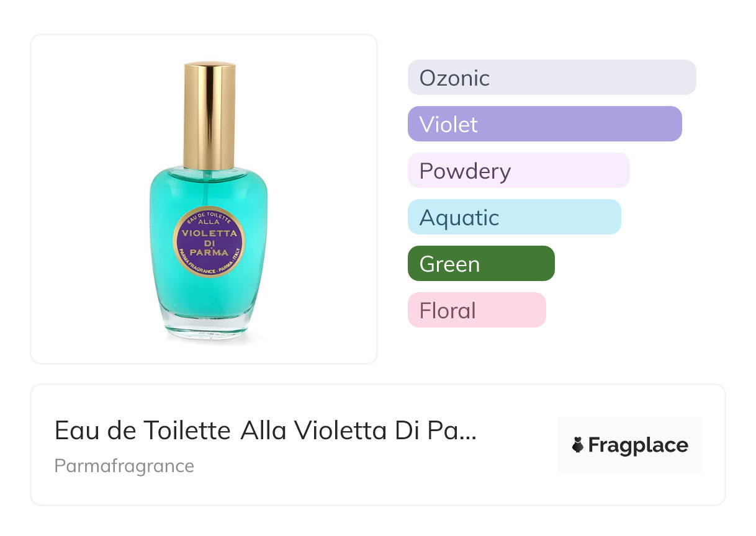This screenshot has height=536, width=756.
Task: Click the 'Powdery' text label
Action: click(465, 171)
